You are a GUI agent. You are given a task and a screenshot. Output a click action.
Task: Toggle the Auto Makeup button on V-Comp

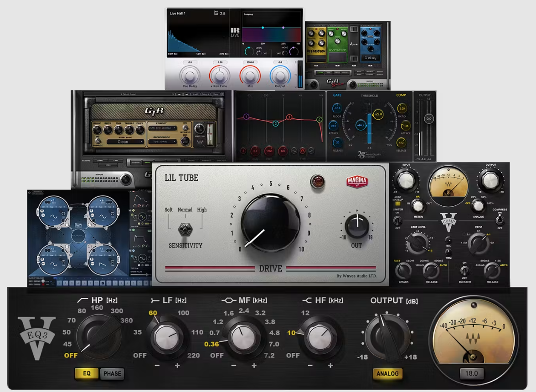tap(397, 204)
